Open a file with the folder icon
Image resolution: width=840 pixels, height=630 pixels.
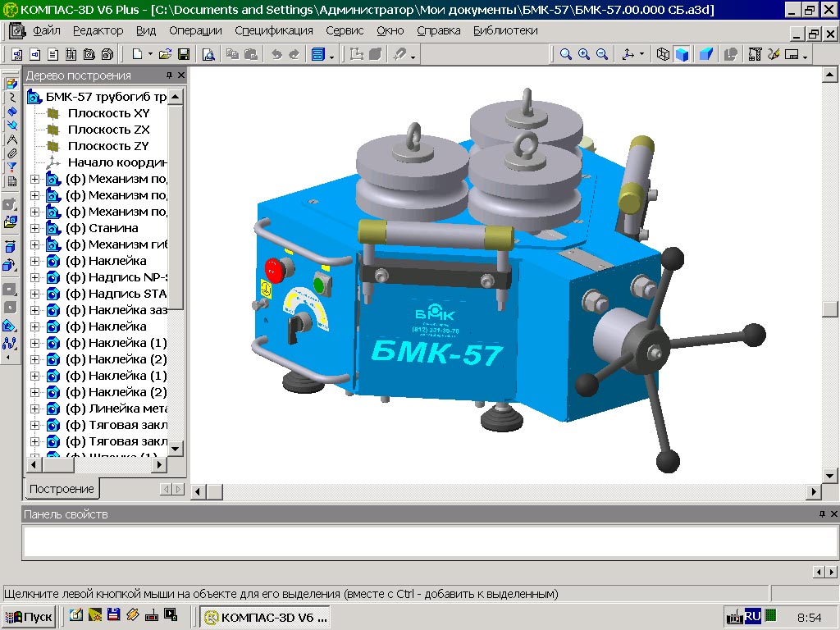166,54
